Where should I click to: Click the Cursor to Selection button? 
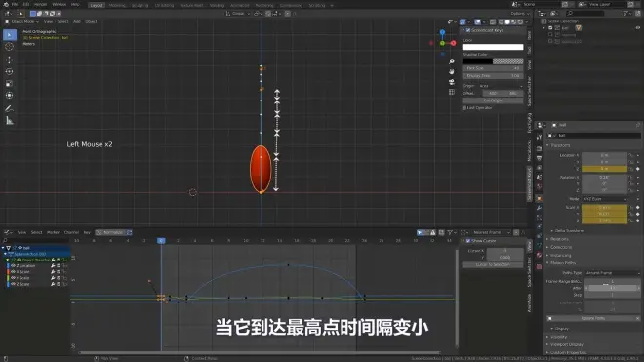click(x=493, y=265)
